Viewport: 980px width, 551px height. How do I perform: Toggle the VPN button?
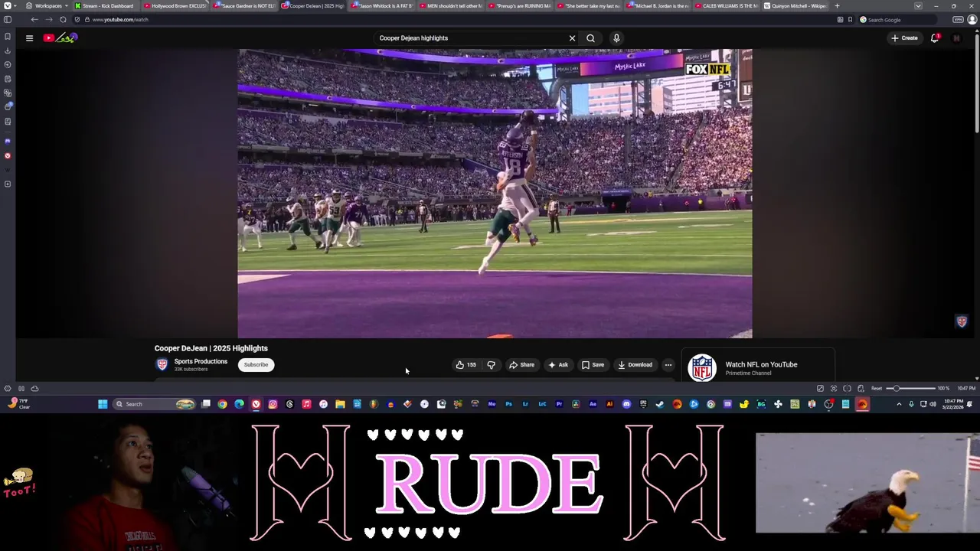click(x=958, y=19)
